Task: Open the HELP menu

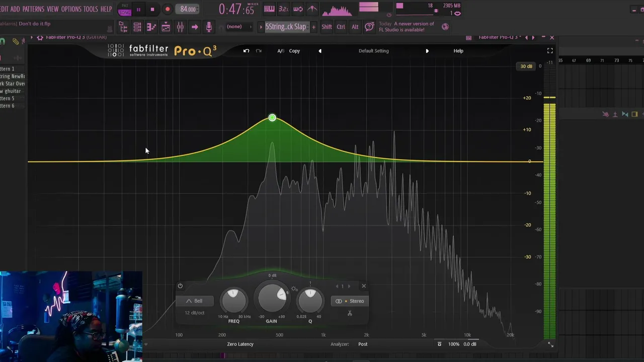Action: (106, 9)
